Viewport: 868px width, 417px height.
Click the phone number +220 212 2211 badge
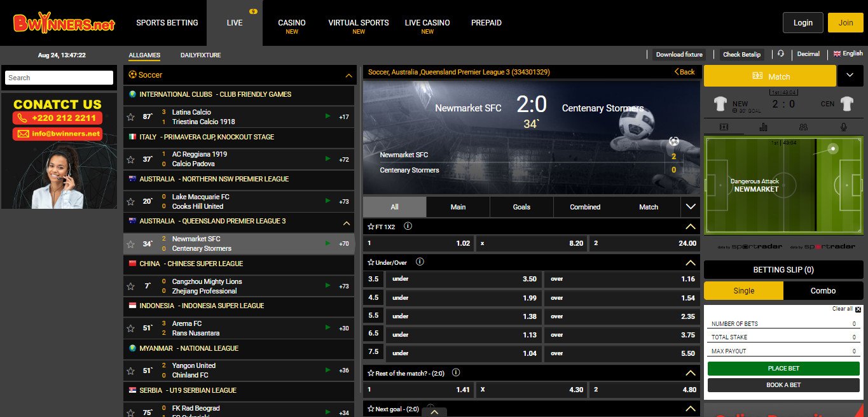point(57,118)
